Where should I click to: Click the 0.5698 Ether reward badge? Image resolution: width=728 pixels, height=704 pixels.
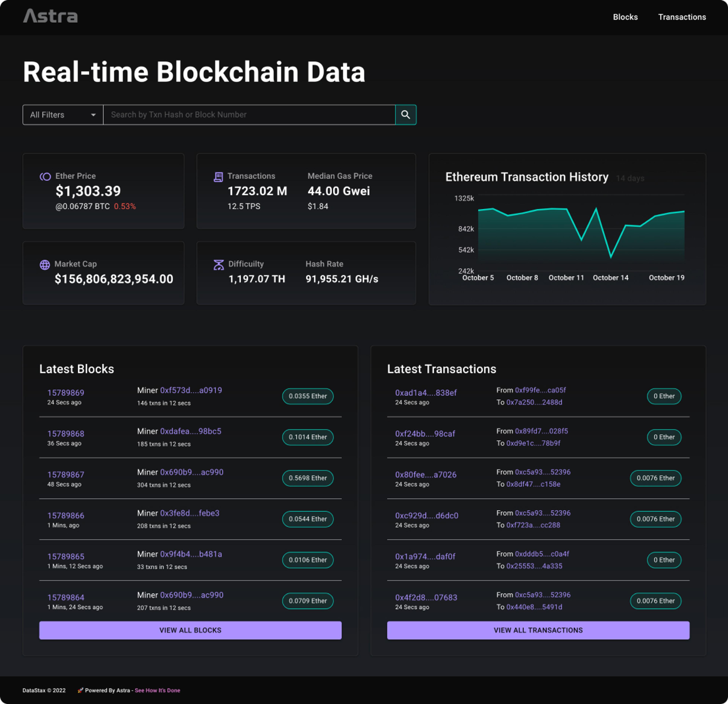308,478
